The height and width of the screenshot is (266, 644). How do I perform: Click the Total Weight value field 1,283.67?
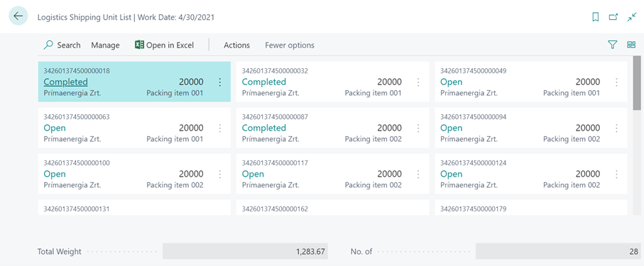[x=245, y=251]
